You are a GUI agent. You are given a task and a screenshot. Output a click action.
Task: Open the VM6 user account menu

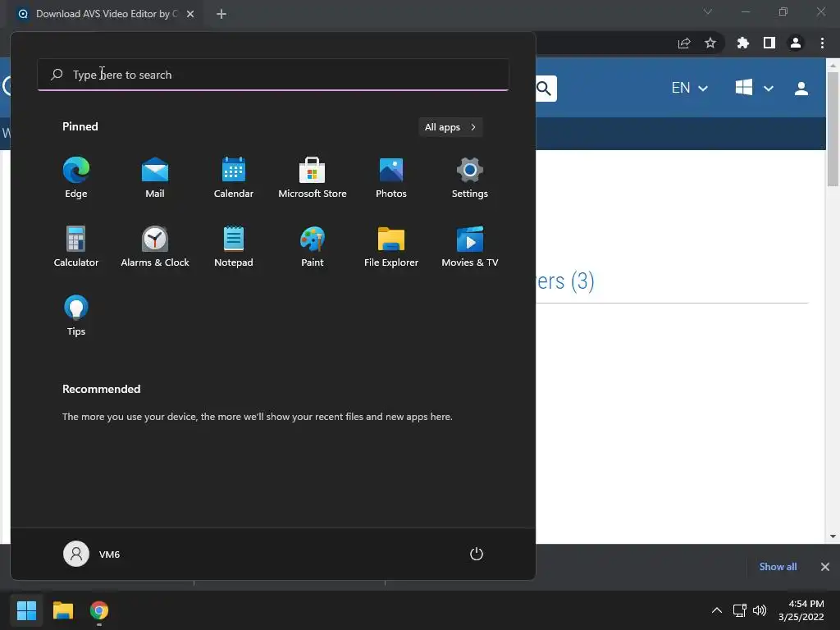coord(92,554)
